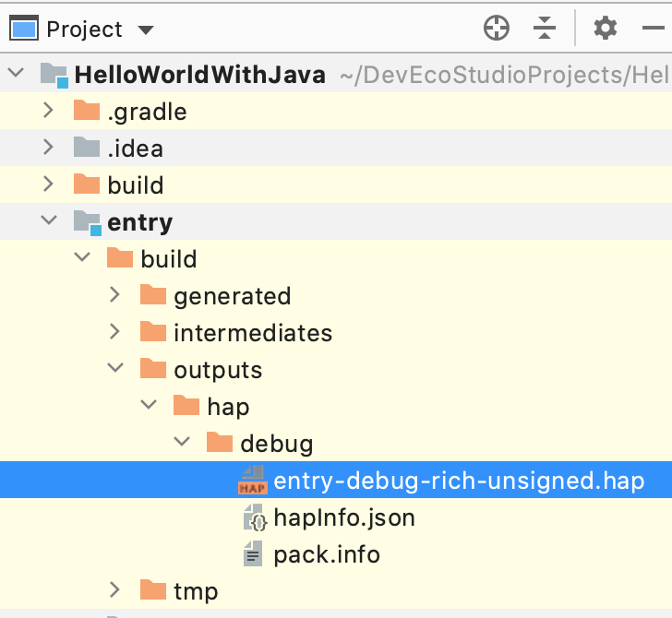Click the Project panel title text
Viewport: 672px width, 618px height.
pos(84,30)
